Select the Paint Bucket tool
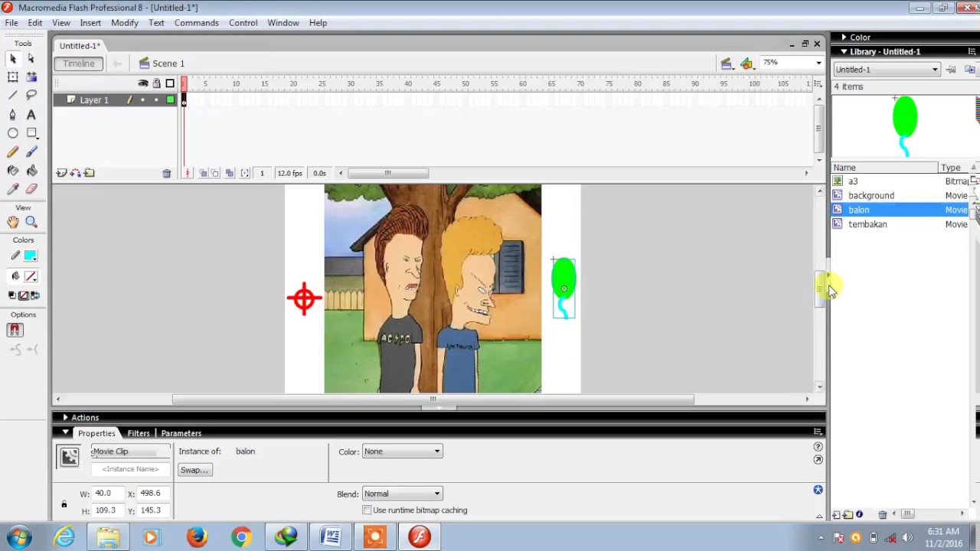Screen dimensions: 980x551 (x=31, y=171)
